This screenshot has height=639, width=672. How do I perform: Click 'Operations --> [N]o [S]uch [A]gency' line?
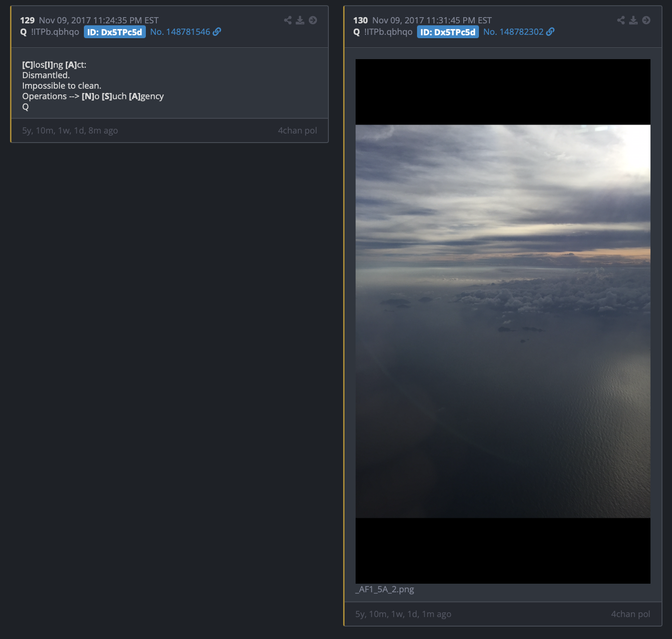click(x=93, y=96)
